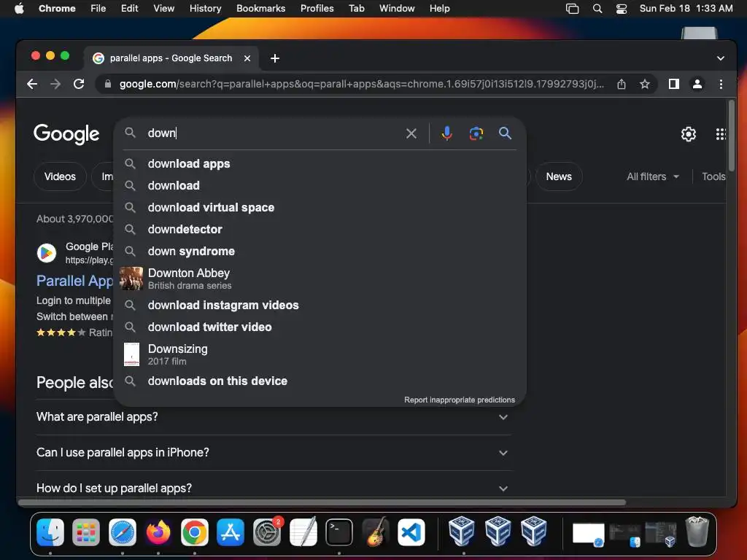Launch Firefox from the Dock
The width and height of the screenshot is (747, 560).
158,532
